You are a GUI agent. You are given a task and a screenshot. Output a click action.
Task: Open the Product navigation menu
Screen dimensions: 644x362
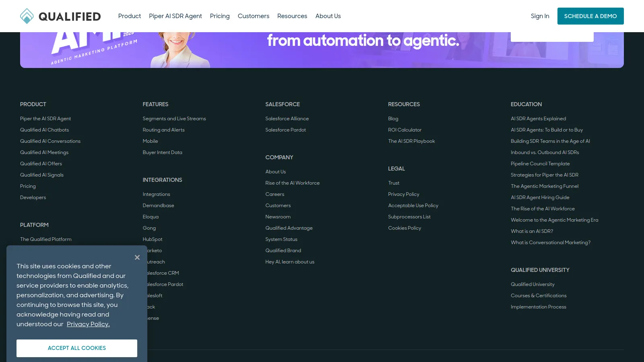pos(129,16)
